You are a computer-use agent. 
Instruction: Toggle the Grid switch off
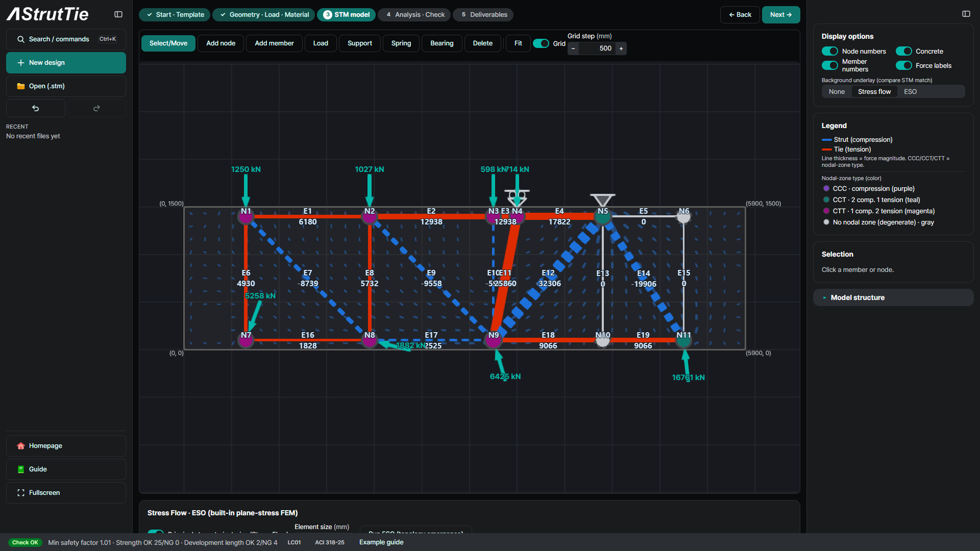point(541,43)
